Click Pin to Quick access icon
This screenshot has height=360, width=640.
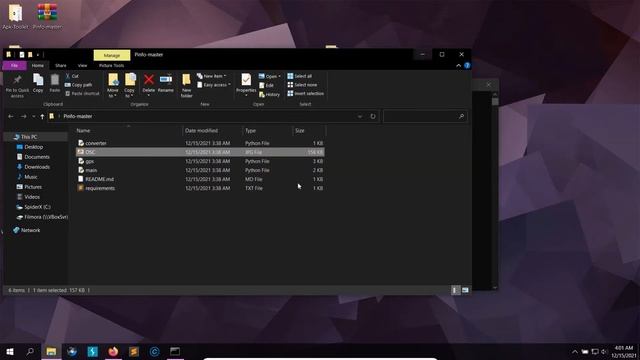pyautogui.click(x=17, y=85)
